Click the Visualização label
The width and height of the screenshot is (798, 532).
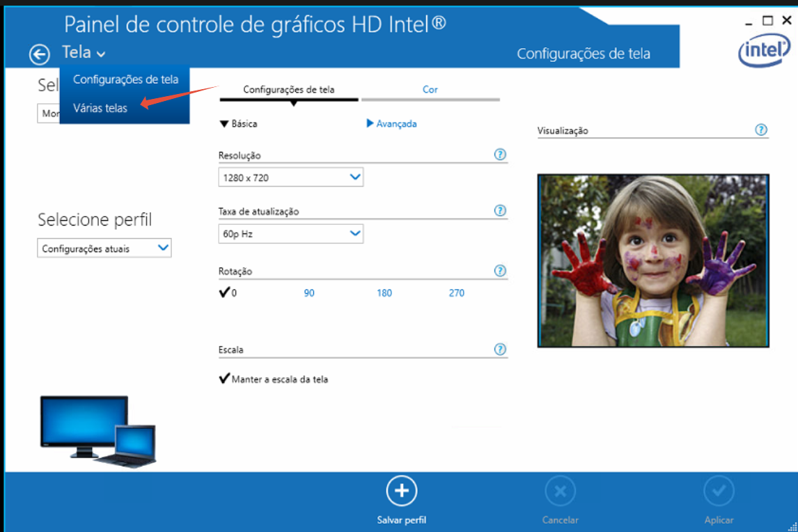563,130
